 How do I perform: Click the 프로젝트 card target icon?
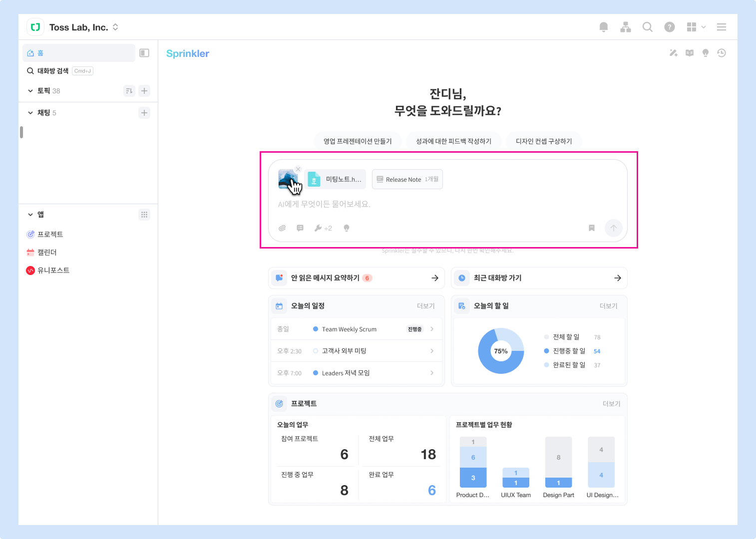point(279,404)
